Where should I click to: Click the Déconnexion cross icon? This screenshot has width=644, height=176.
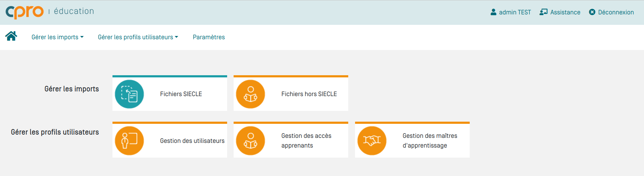pyautogui.click(x=592, y=12)
